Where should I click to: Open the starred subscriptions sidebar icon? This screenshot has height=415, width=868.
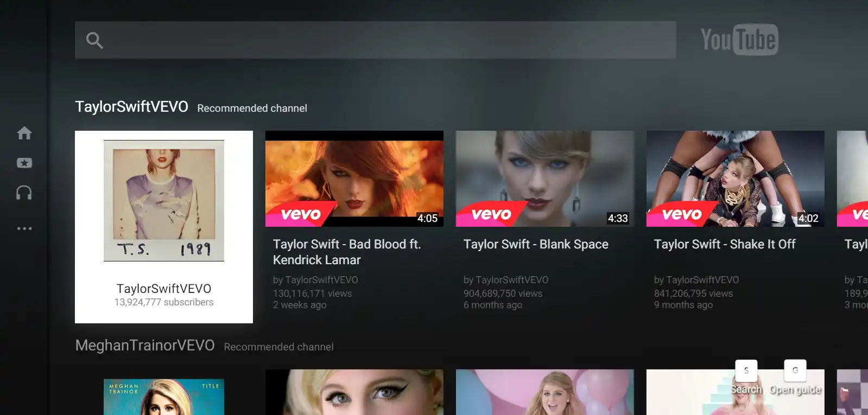[x=24, y=163]
